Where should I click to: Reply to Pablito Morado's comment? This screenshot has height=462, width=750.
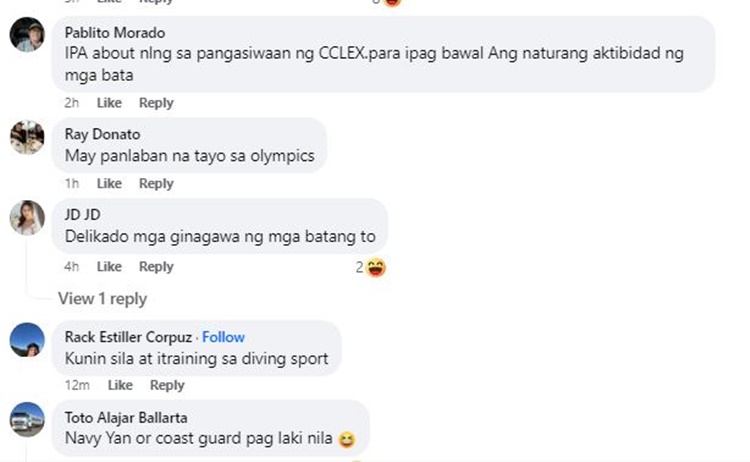coord(156,103)
